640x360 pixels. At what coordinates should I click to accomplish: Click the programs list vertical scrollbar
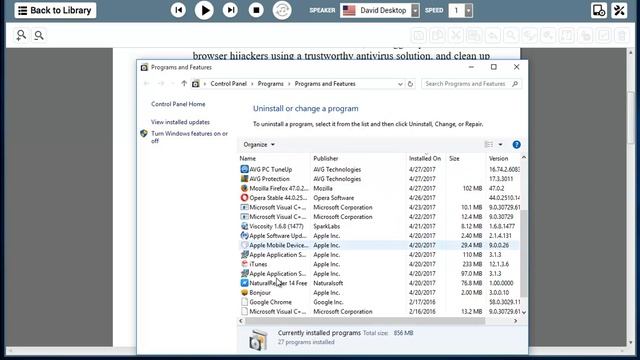524,253
